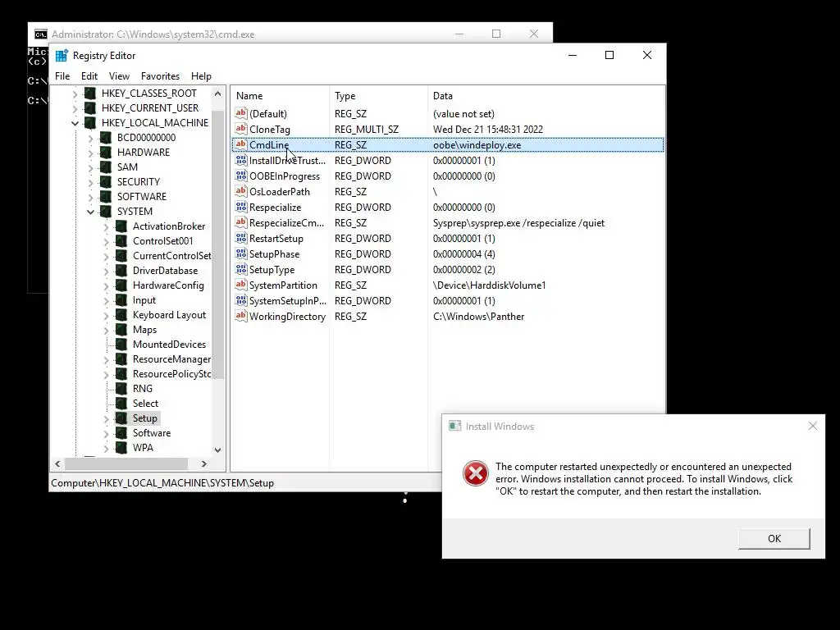The width and height of the screenshot is (840, 630).
Task: Click the SetupPhase DWORD icon
Action: click(241, 253)
